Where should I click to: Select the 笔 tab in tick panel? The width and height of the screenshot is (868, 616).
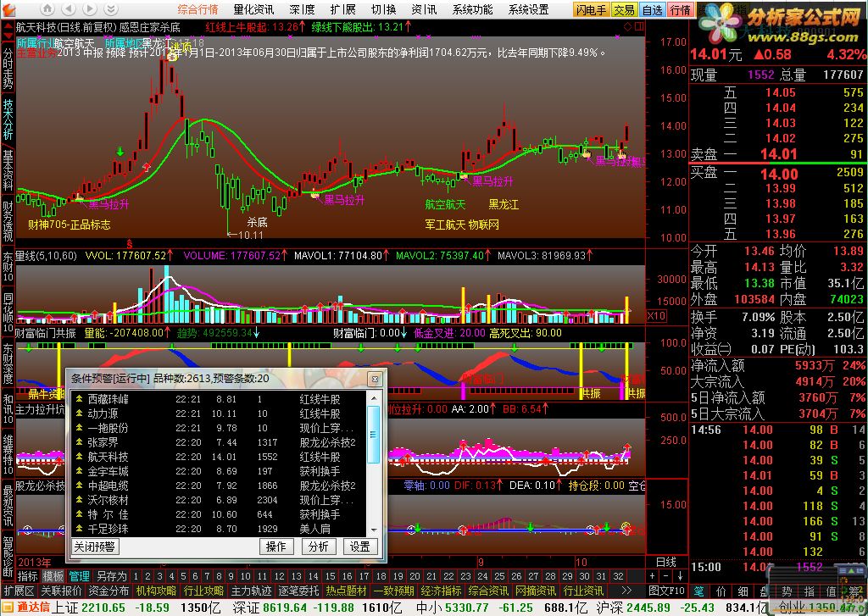pyautogui.click(x=699, y=591)
